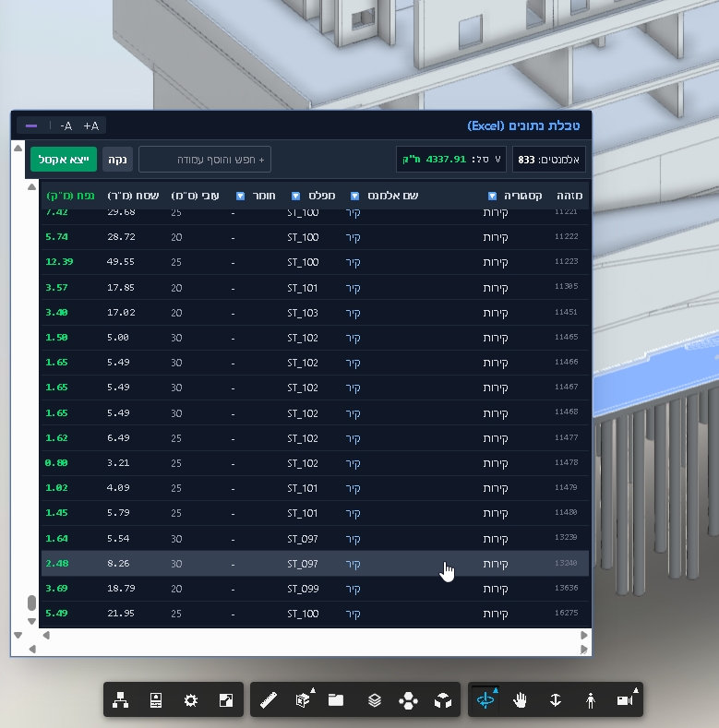Open Camera interactions tool
Image resolution: width=719 pixels, height=728 pixels.
(627, 698)
